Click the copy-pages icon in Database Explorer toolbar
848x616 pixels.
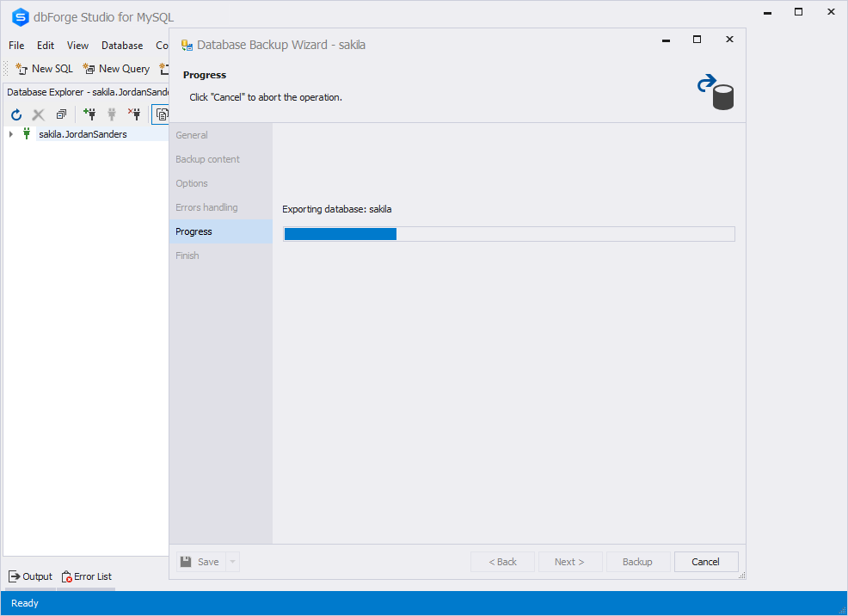(162, 114)
